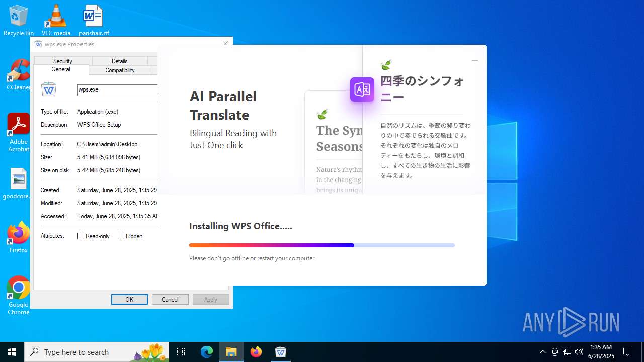Open the Recycle Bin desktop icon
The height and width of the screenshot is (362, 644).
(x=18, y=20)
